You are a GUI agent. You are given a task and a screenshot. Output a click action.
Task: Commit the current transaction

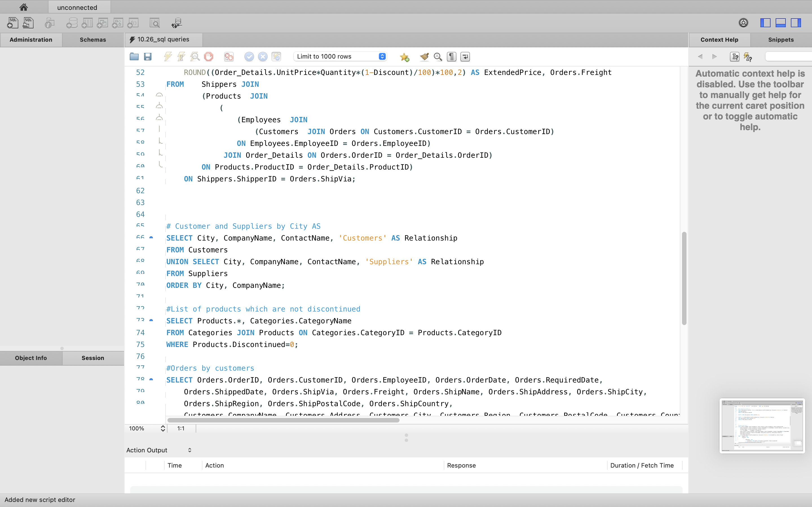pyautogui.click(x=249, y=57)
